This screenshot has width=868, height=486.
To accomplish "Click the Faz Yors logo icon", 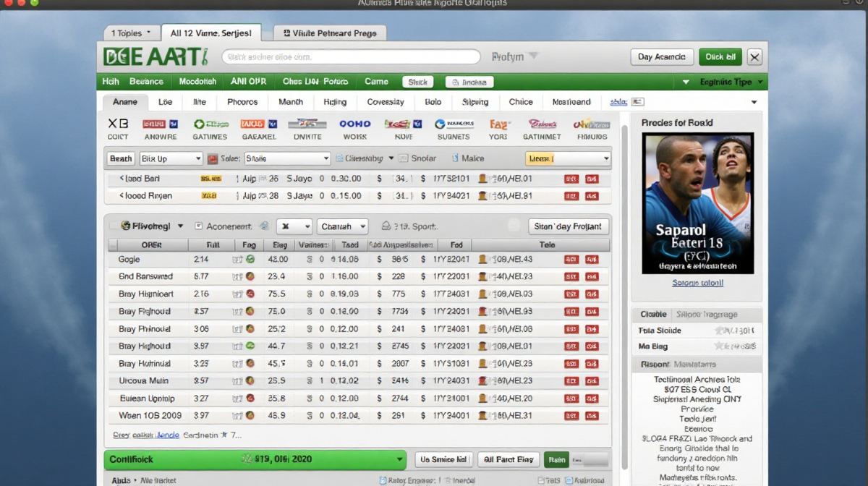I will (x=498, y=129).
